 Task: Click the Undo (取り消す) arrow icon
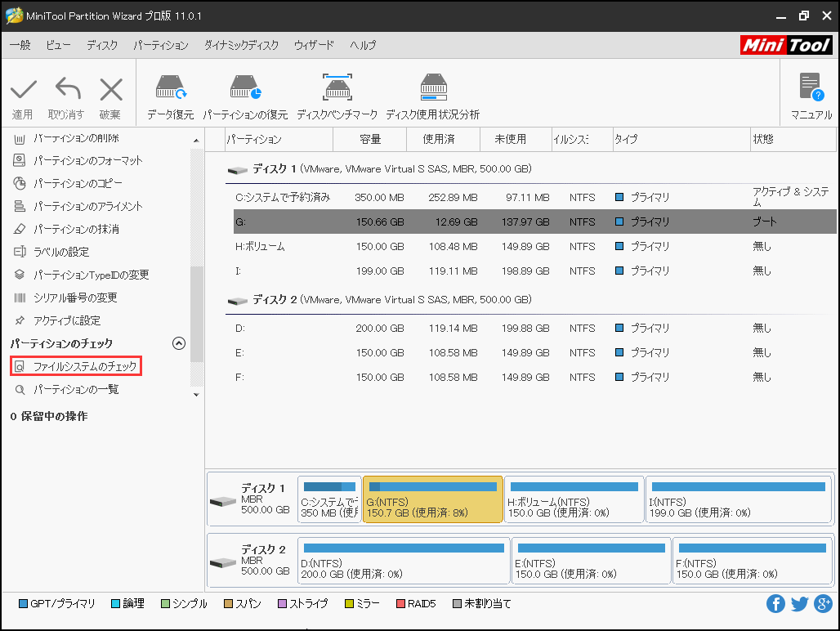pyautogui.click(x=68, y=89)
